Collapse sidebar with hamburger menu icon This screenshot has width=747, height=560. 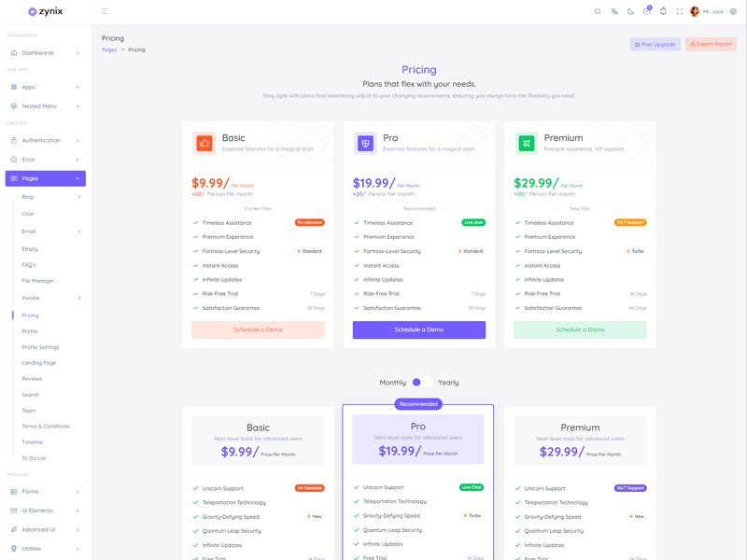(105, 12)
